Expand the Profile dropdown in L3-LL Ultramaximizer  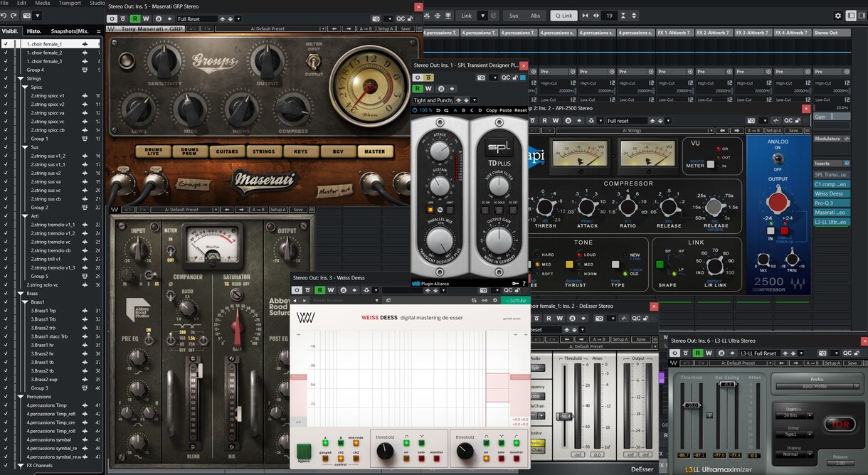tap(816, 387)
